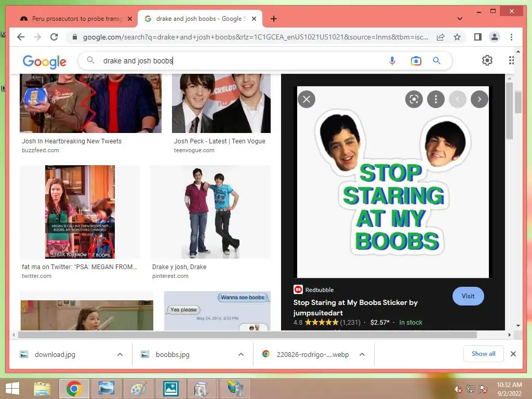Reload the current page
Viewport: 532px width, 399px height.
54,37
